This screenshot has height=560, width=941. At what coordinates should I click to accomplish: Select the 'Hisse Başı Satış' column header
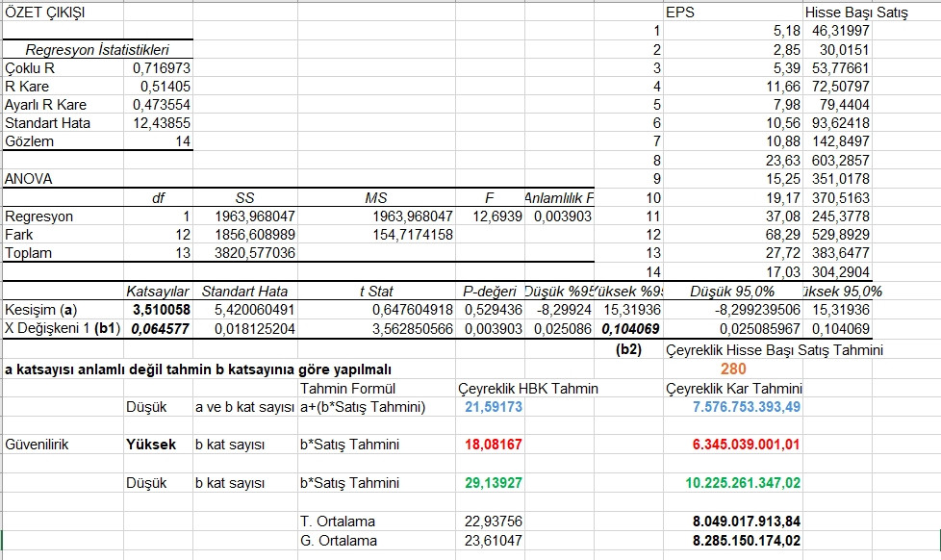856,12
